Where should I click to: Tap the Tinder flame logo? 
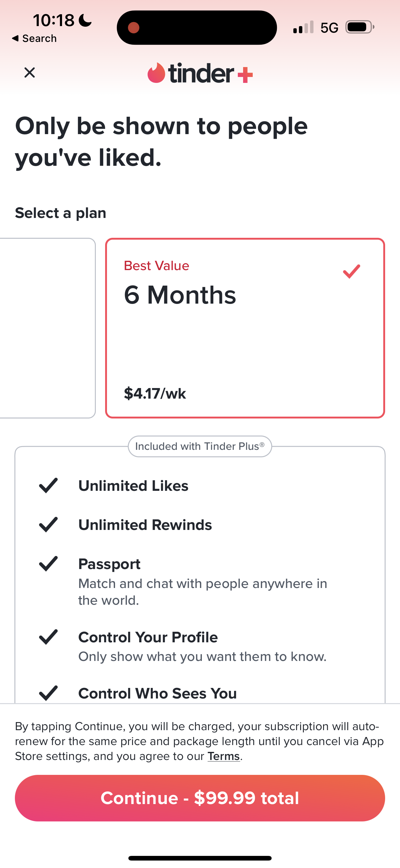[x=156, y=73]
